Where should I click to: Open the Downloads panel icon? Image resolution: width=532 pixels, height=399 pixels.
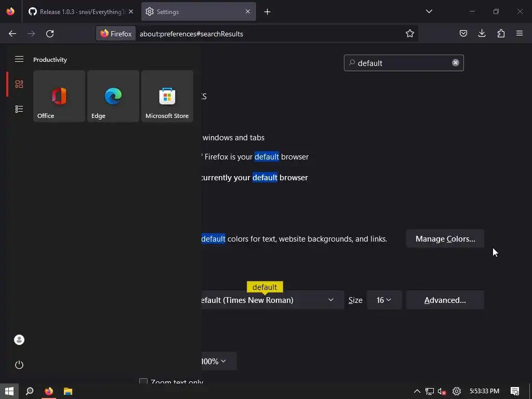coord(482,33)
